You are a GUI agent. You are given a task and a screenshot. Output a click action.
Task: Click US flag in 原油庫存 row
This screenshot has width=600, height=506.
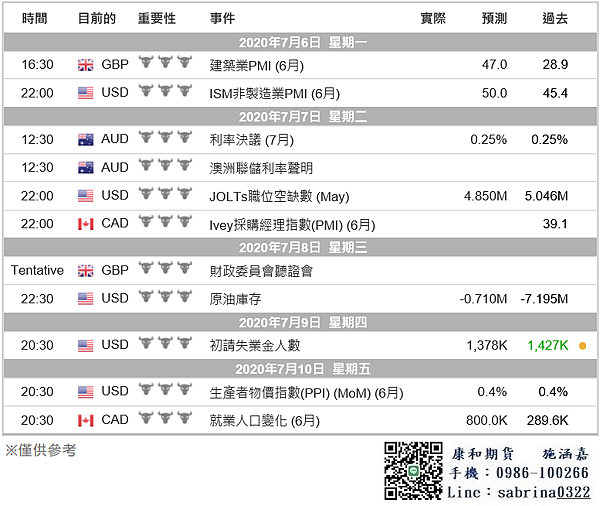85,299
